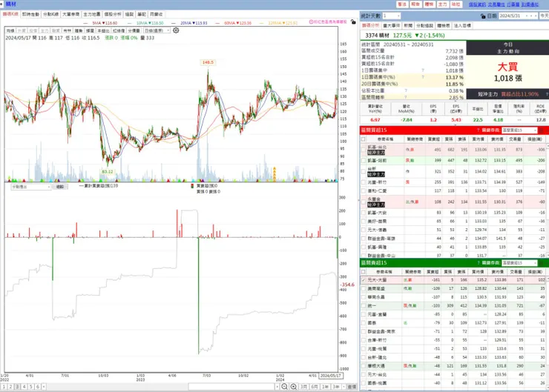This screenshot has width=549, height=392.
Task: Click the lock icon above the chart
Action: [x=353, y=21]
